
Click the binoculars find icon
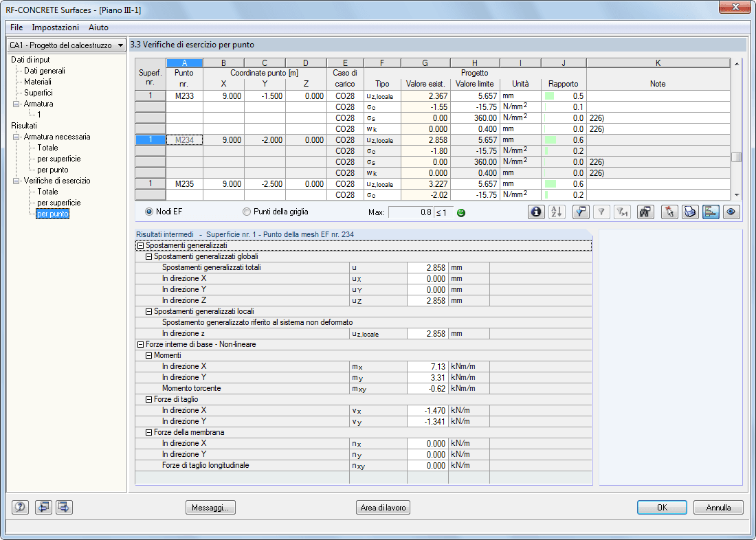pos(645,212)
